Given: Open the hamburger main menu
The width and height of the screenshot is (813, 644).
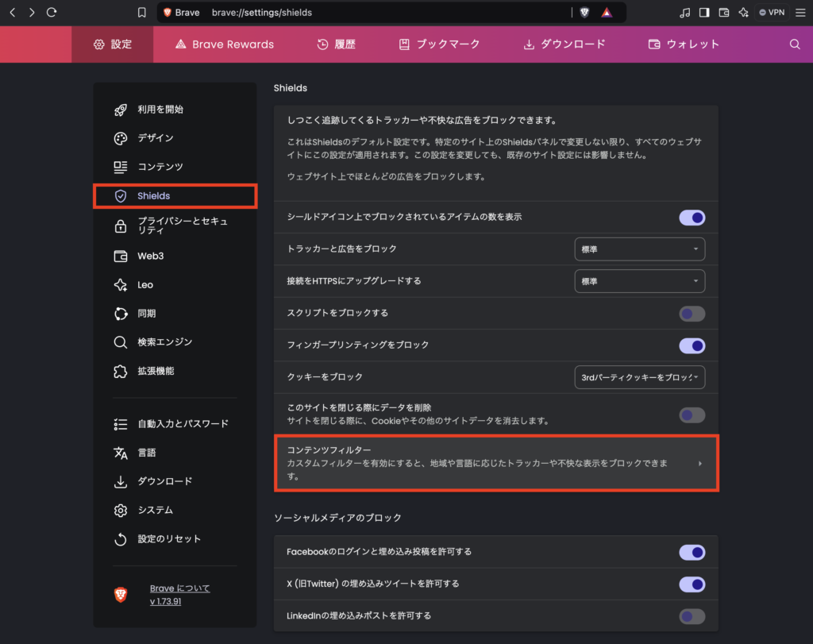Looking at the screenshot, I should 800,13.
